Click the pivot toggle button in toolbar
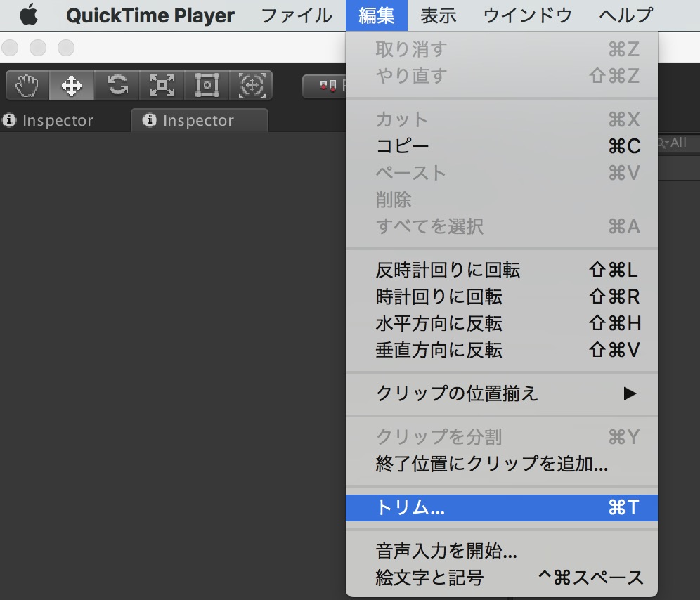 [325, 86]
